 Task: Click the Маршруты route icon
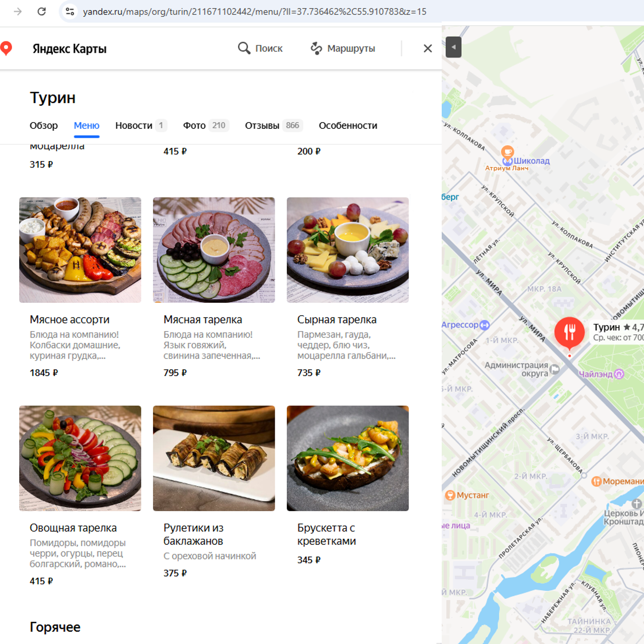pyautogui.click(x=316, y=48)
